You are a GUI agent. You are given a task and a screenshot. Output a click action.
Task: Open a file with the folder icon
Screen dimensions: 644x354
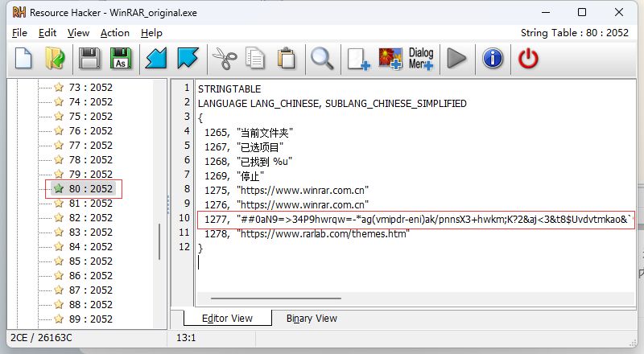[x=55, y=59]
